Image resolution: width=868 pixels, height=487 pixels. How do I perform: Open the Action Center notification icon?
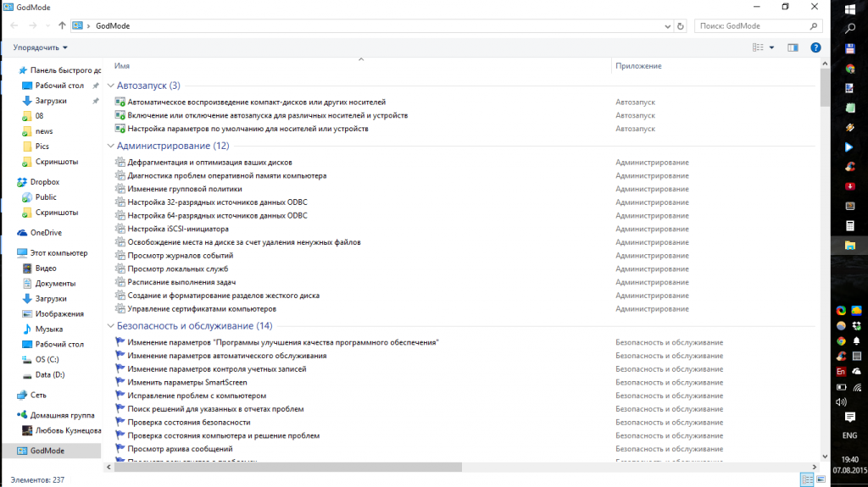point(849,418)
